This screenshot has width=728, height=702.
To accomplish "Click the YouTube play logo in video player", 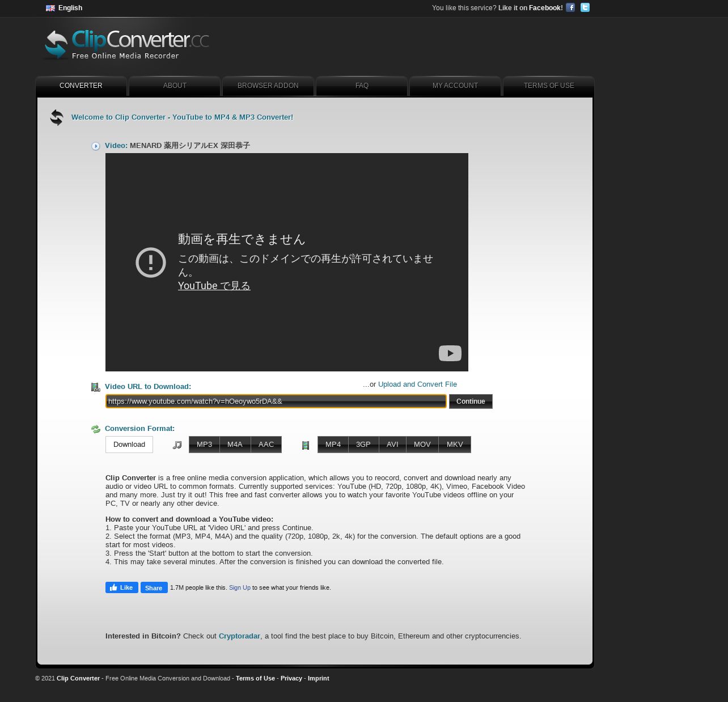I will click(450, 353).
